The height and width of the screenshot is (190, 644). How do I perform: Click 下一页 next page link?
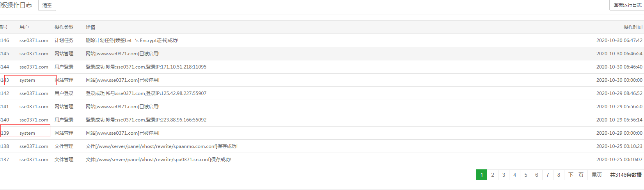576,175
